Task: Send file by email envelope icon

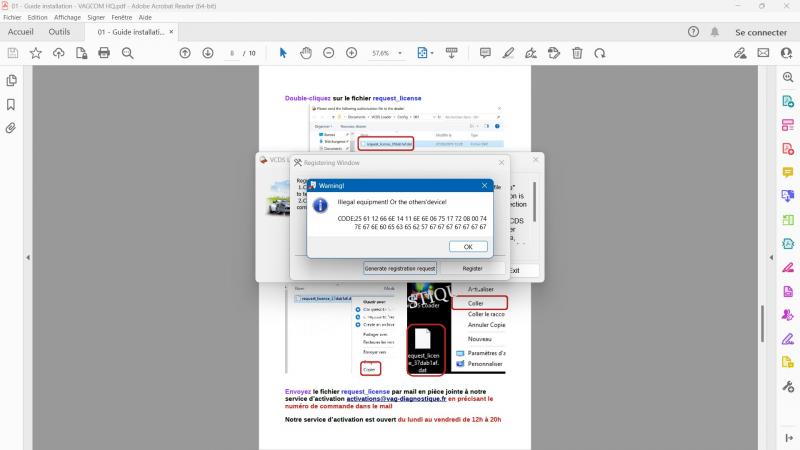Action: pyautogui.click(x=763, y=53)
